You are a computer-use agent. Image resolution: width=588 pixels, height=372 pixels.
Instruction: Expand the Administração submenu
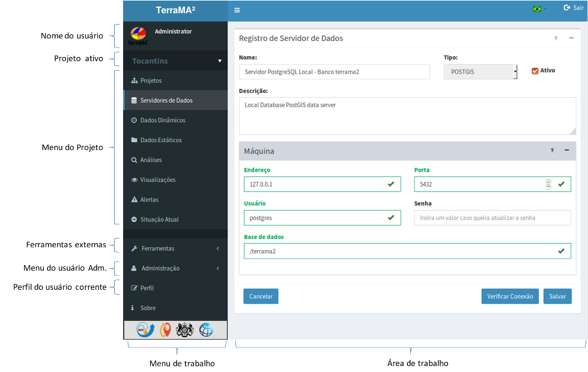point(175,268)
